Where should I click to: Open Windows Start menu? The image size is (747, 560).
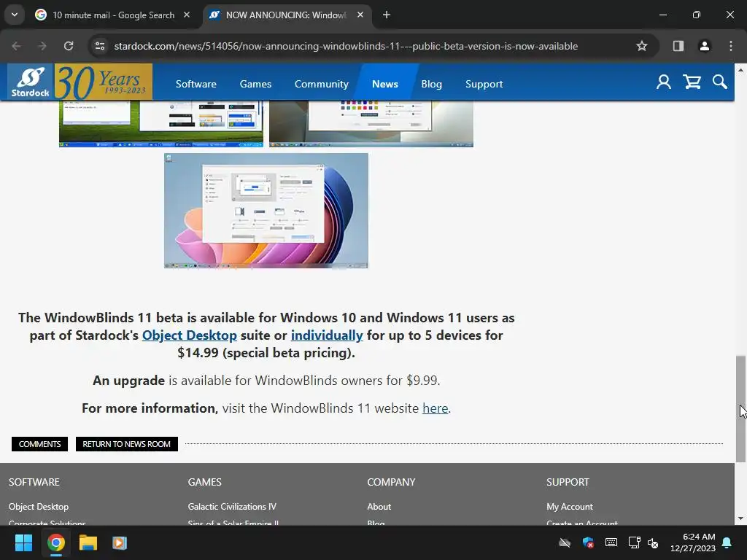point(23,542)
